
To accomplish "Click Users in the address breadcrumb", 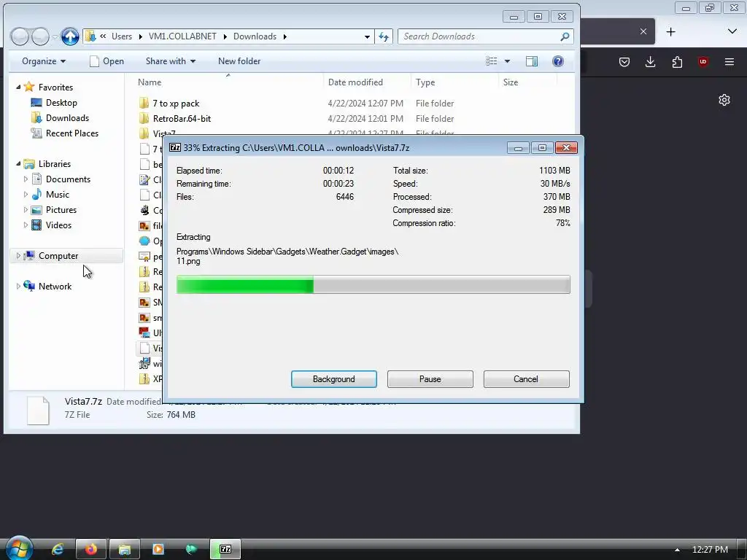I will pos(122,36).
